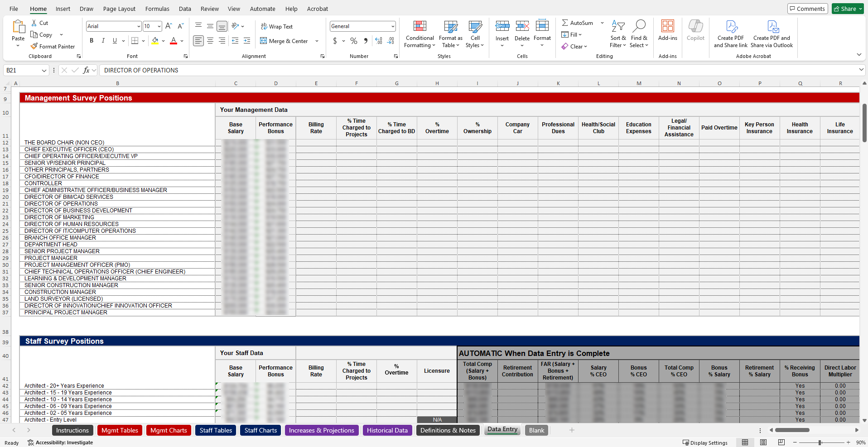Switch to the Mgmt Tables sheet tab
Viewport: 868px width, 447px height.
tap(120, 430)
